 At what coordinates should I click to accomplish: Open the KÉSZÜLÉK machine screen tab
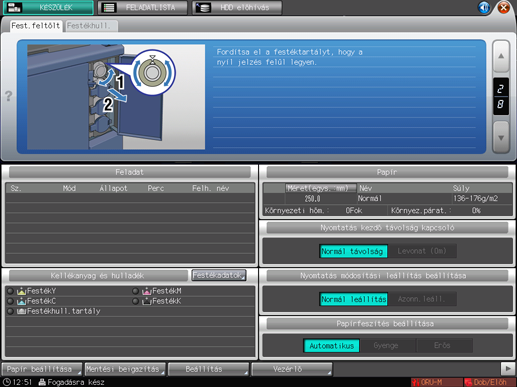tap(48, 7)
